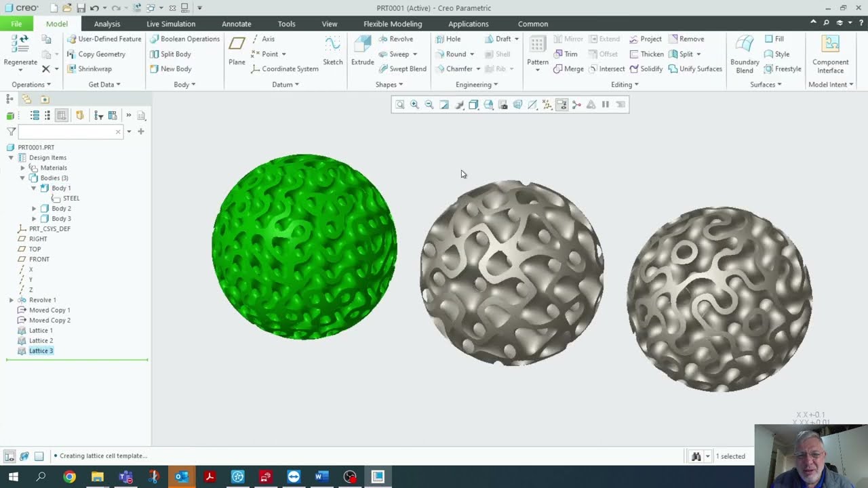This screenshot has width=868, height=488.
Task: Toggle model tree panel display in status bar
Action: coord(9,456)
